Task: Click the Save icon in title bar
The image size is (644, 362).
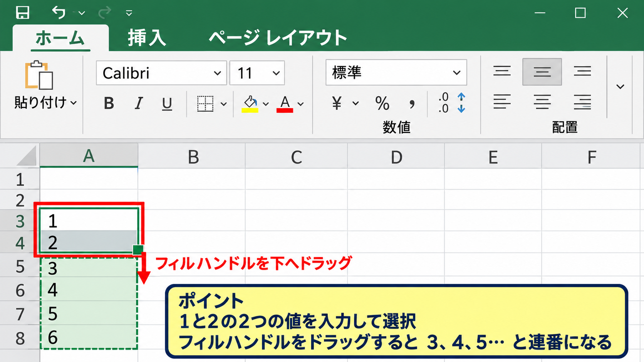Action: pyautogui.click(x=22, y=13)
